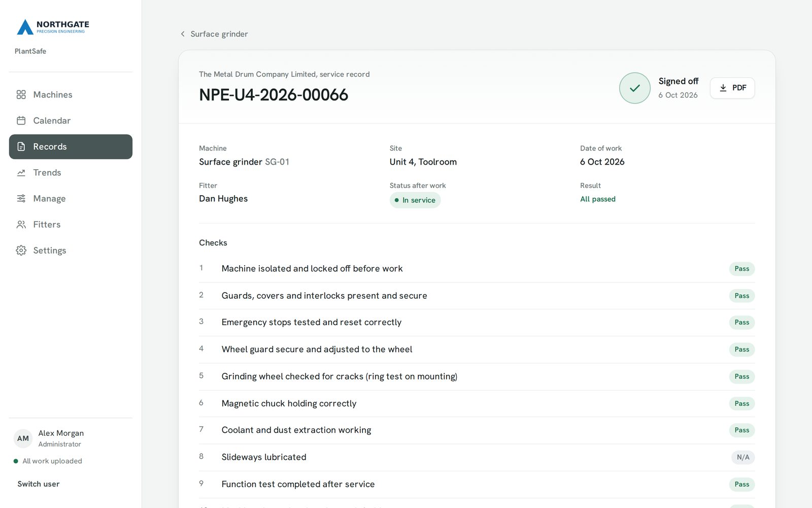
Task: Click the back chevron beside Surface grinder
Action: point(183,34)
